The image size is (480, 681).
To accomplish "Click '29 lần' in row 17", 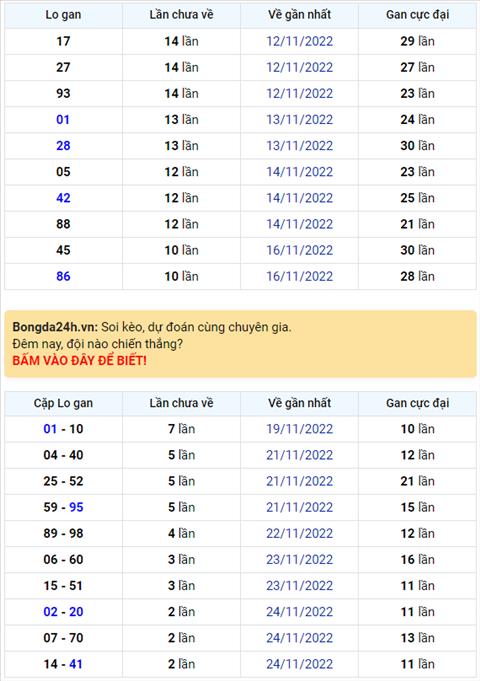I will pos(417,41).
